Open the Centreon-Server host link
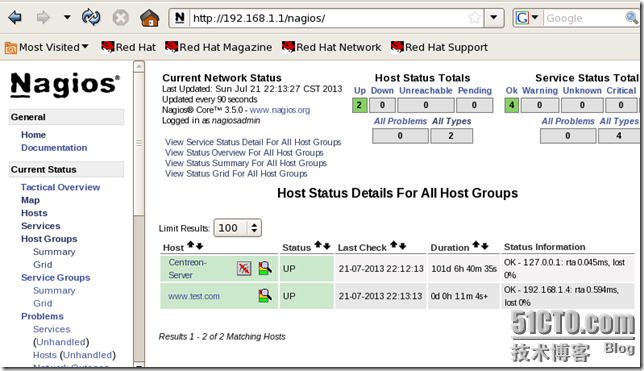The image size is (644, 371). [x=187, y=269]
